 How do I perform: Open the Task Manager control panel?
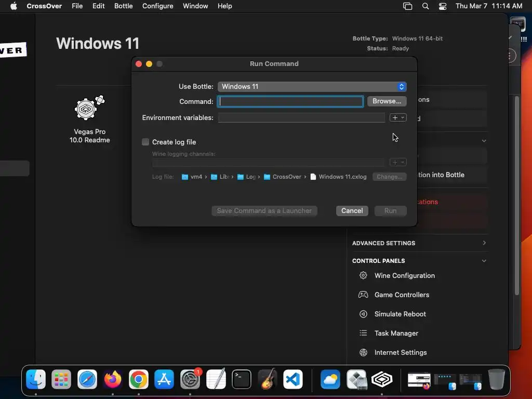click(396, 333)
